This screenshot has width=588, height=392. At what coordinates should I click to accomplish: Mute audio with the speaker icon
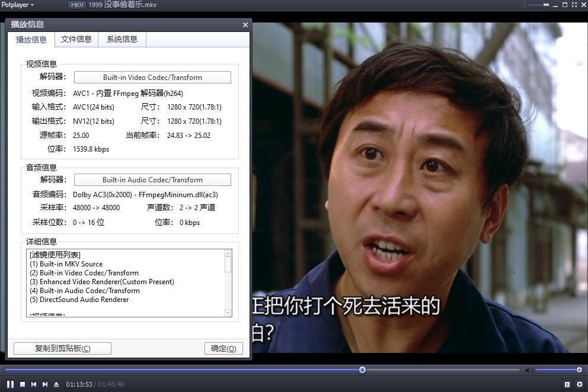pyautogui.click(x=528, y=370)
